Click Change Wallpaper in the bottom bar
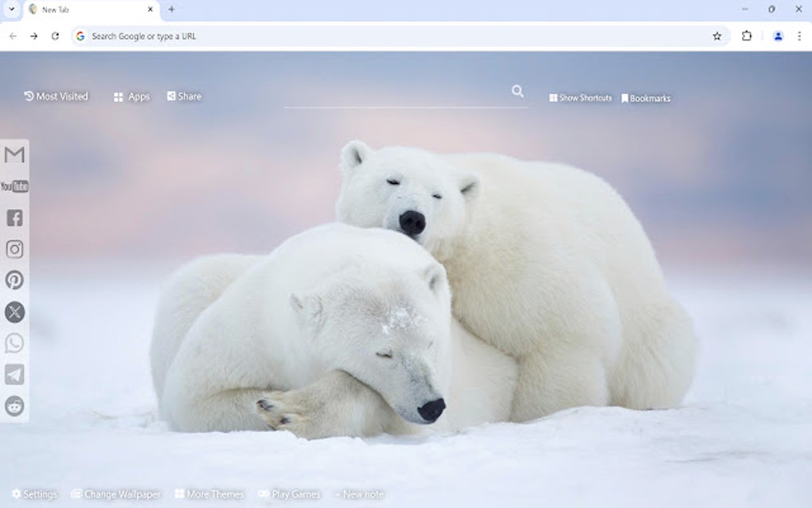The width and height of the screenshot is (812, 508). pyautogui.click(x=116, y=494)
